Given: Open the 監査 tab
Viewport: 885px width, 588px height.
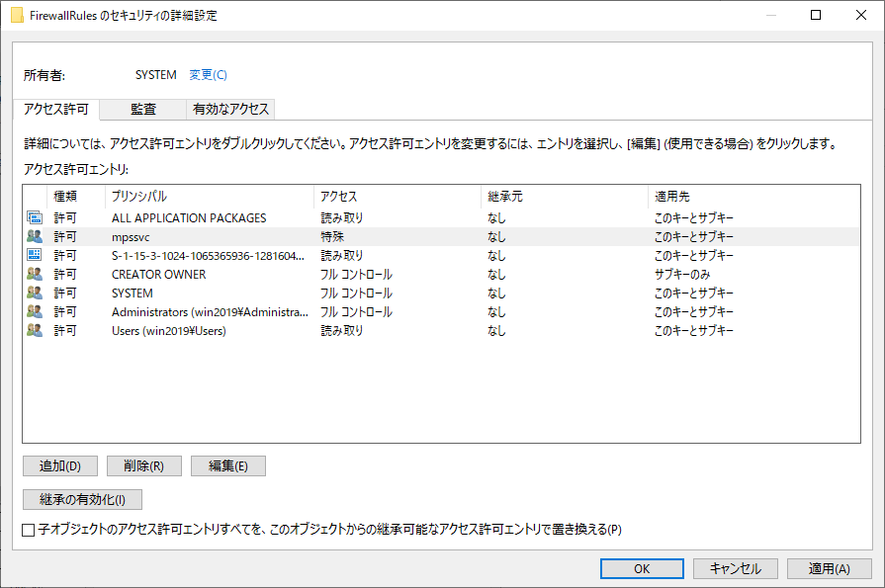Looking at the screenshot, I should [142, 109].
